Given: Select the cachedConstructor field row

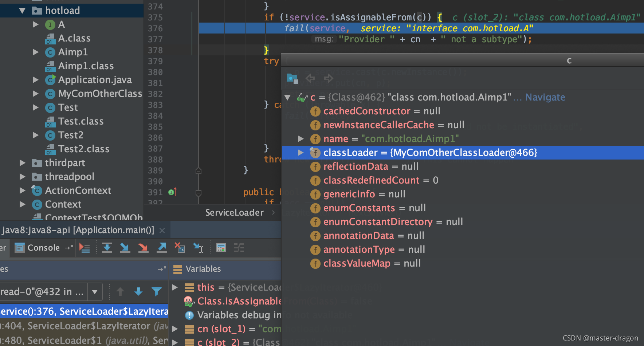Looking at the screenshot, I should [x=463, y=111].
